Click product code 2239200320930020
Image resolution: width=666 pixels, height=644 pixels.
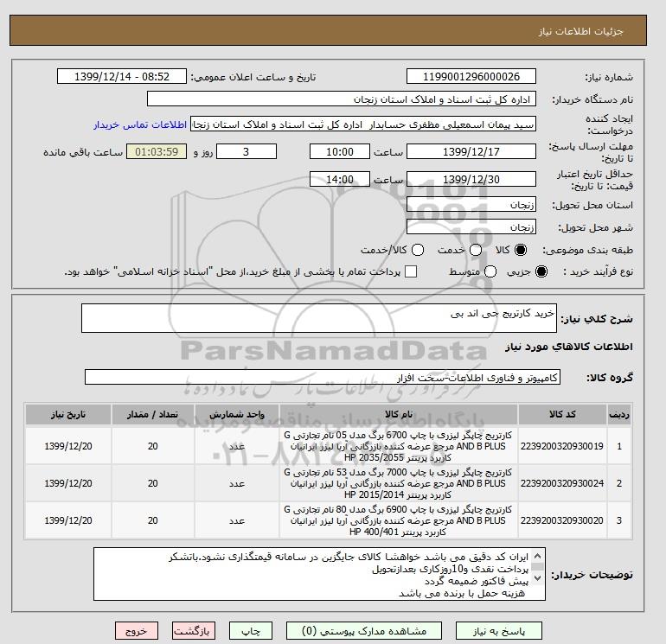coord(562,520)
